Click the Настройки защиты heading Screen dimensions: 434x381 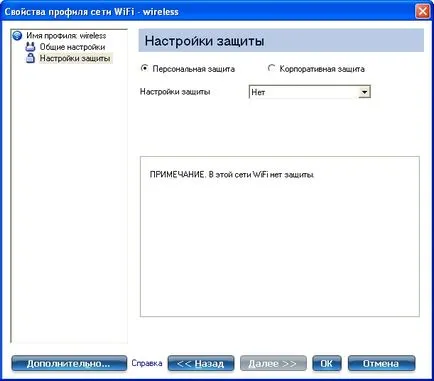(204, 41)
